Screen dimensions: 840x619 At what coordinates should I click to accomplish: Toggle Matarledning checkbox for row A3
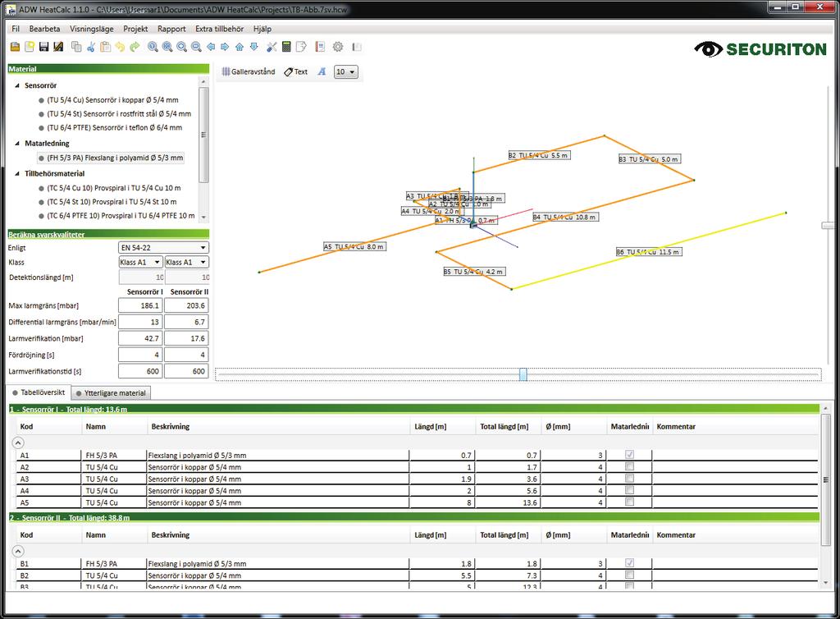(629, 478)
